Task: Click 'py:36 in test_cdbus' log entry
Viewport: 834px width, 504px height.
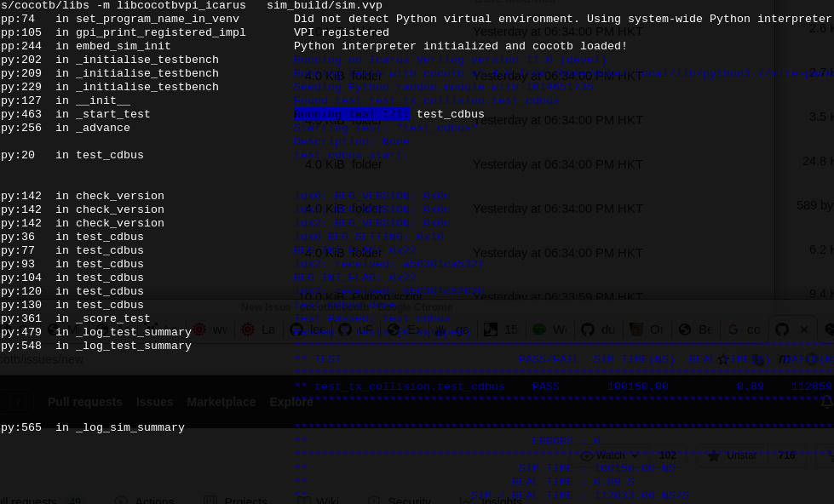Action: tap(72, 237)
